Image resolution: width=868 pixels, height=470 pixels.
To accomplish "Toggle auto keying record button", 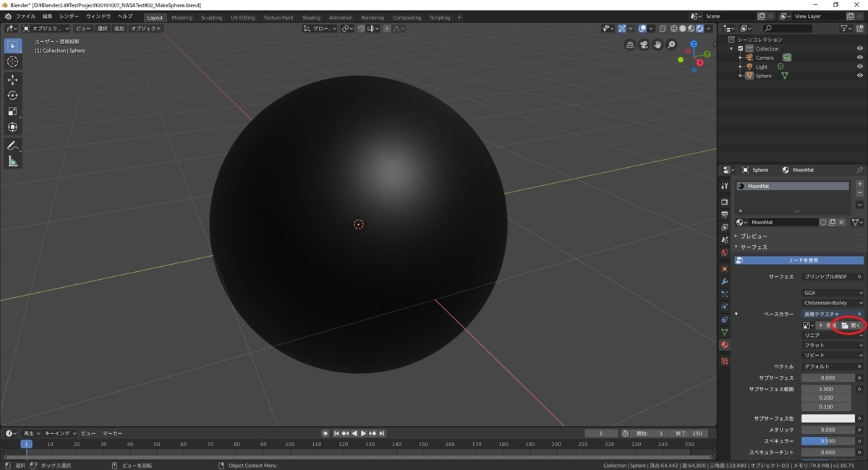I will point(326,433).
